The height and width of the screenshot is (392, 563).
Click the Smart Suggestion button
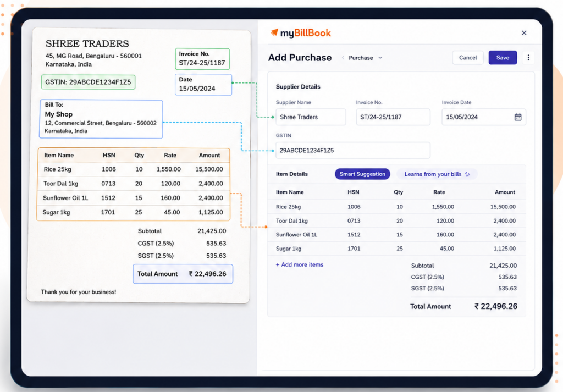coord(362,174)
